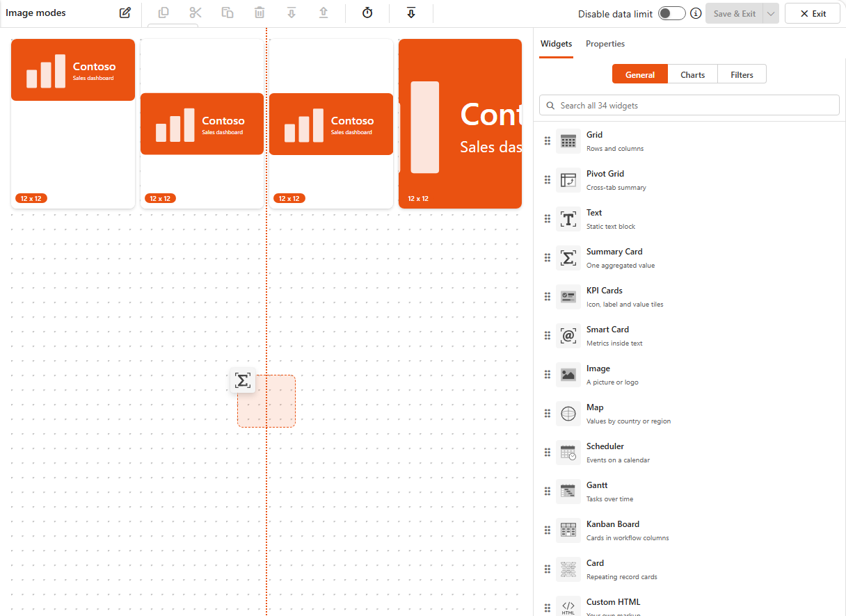Click the Exit button
Image resolution: width=846 pixels, height=616 pixels.
[x=813, y=13]
